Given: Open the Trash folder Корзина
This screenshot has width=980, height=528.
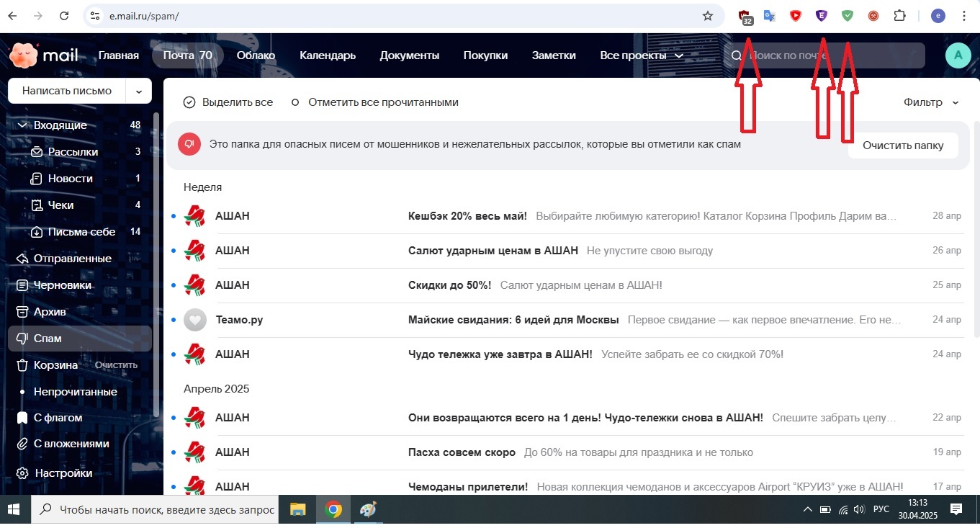Looking at the screenshot, I should tap(55, 364).
